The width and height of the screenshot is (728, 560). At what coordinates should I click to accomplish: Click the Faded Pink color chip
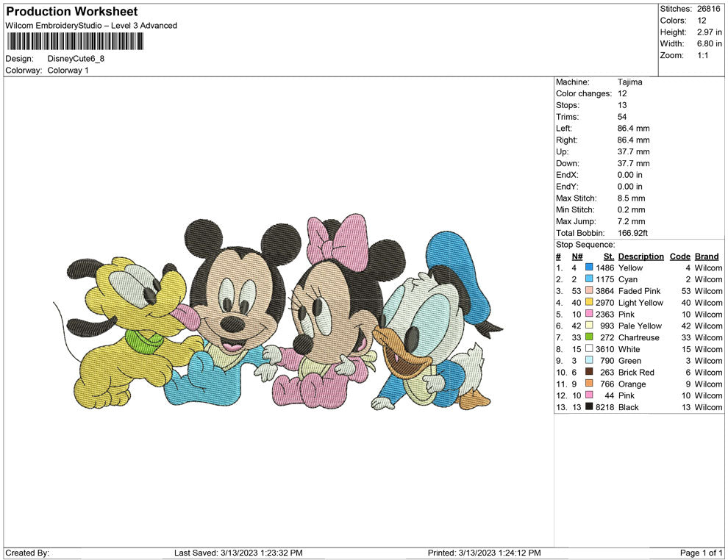588,291
